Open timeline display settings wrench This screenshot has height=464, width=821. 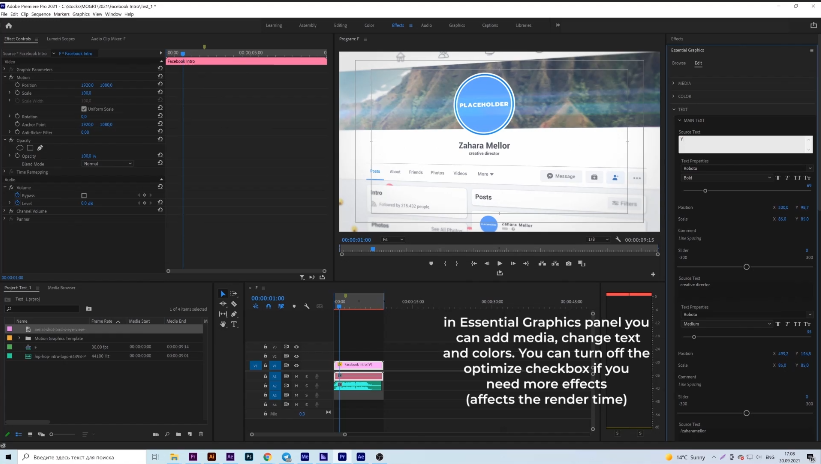306,306
